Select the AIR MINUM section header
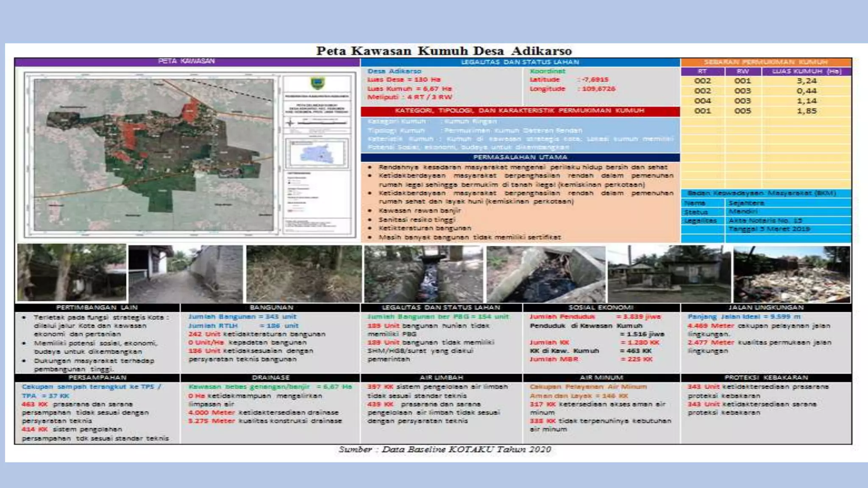 point(601,377)
